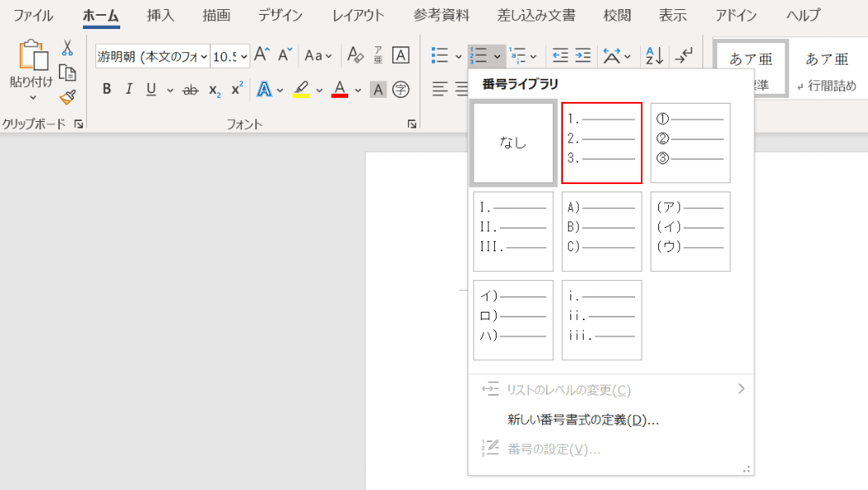Screen dimensions: 868x490
Task: Expand text effects dropdown arrow
Action: pyautogui.click(x=280, y=90)
